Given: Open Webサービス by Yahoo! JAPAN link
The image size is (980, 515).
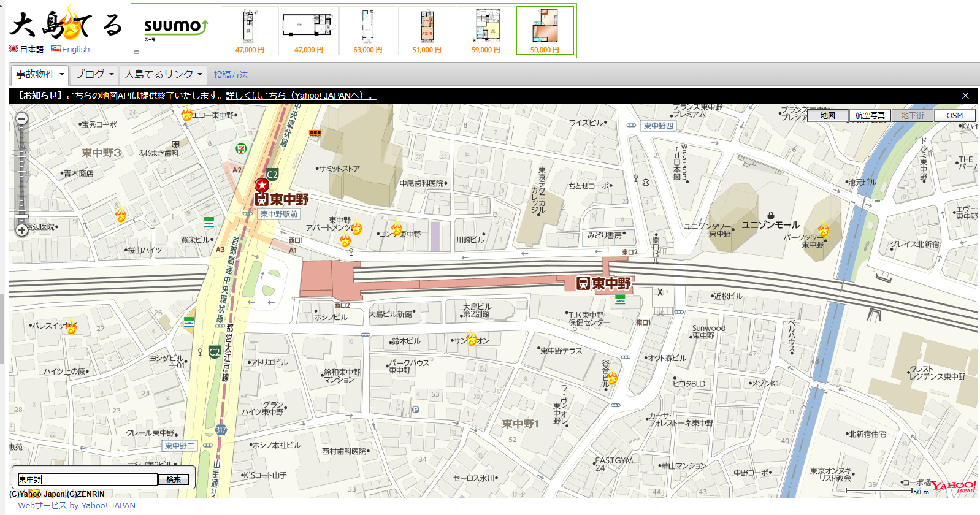Looking at the screenshot, I should point(77,506).
